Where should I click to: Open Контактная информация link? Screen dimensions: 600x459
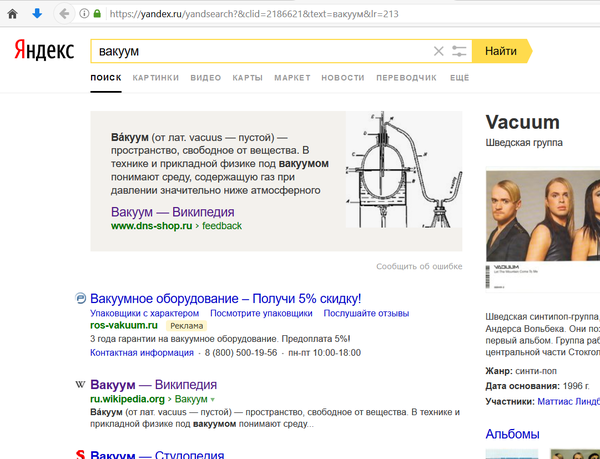(142, 353)
